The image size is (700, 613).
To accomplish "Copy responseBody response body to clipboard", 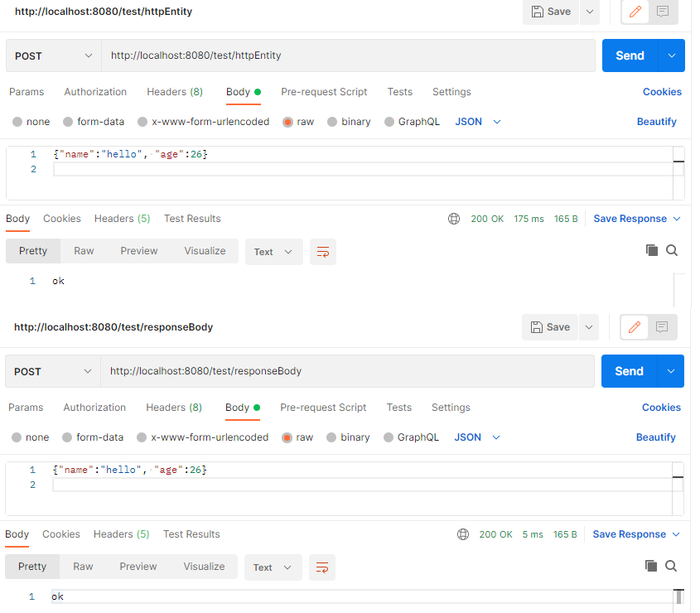I will click(651, 566).
